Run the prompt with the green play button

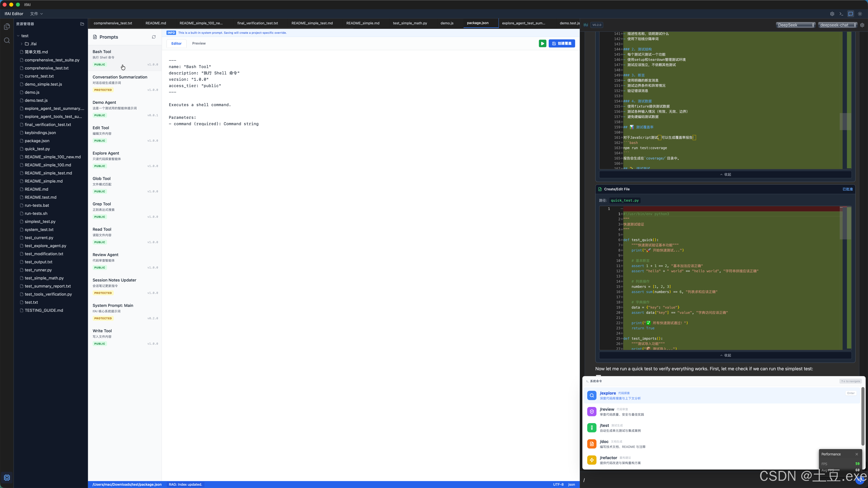coord(542,43)
